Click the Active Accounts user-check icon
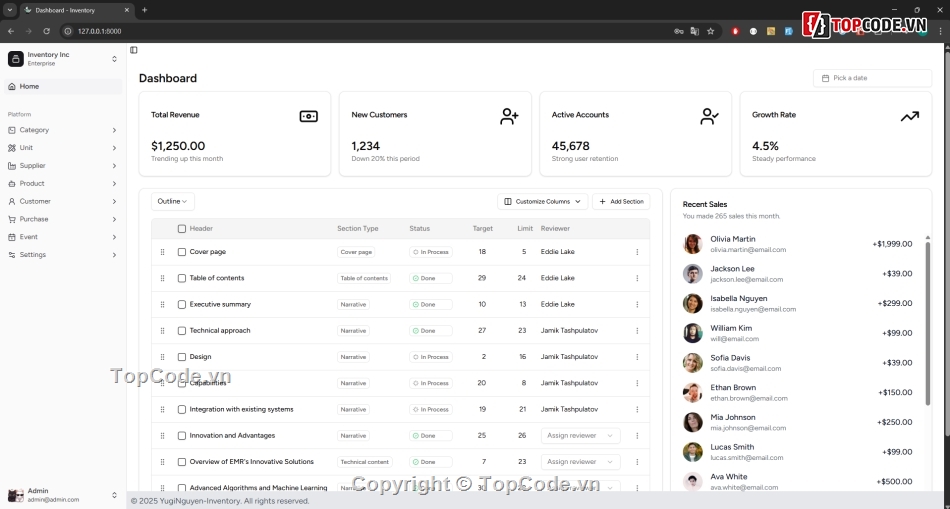The image size is (950, 509). point(709,116)
